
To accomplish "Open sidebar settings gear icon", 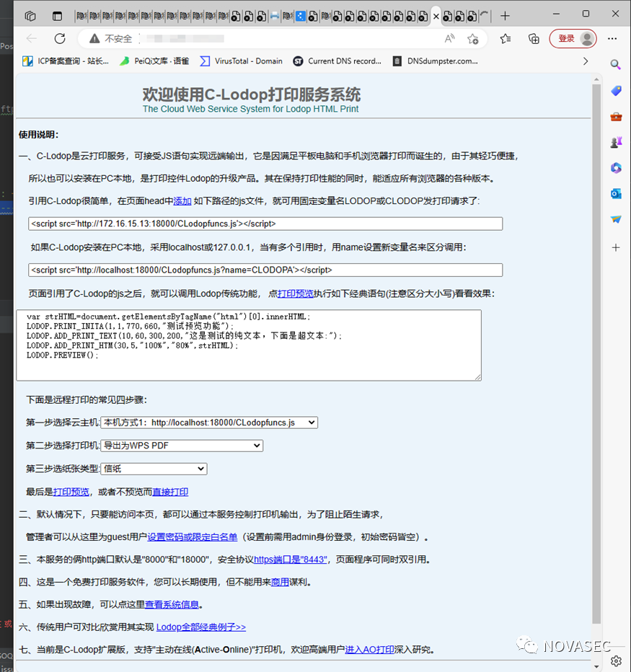I will click(x=617, y=661).
